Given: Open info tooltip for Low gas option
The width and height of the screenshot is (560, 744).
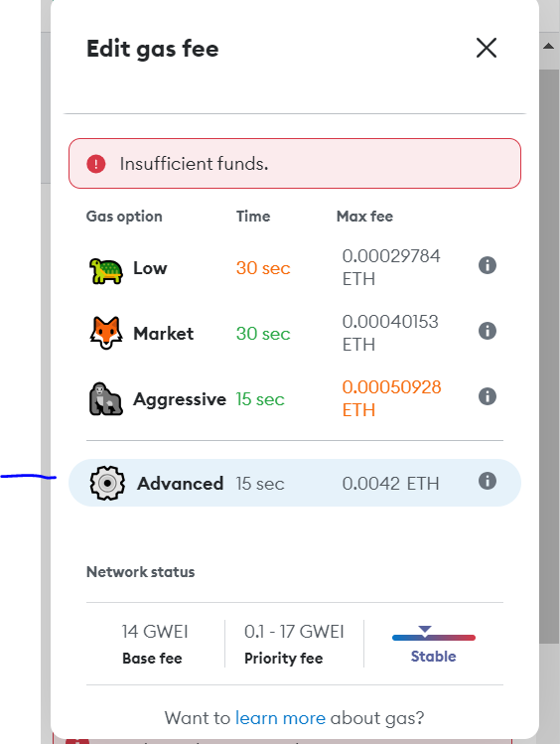Looking at the screenshot, I should (487, 265).
